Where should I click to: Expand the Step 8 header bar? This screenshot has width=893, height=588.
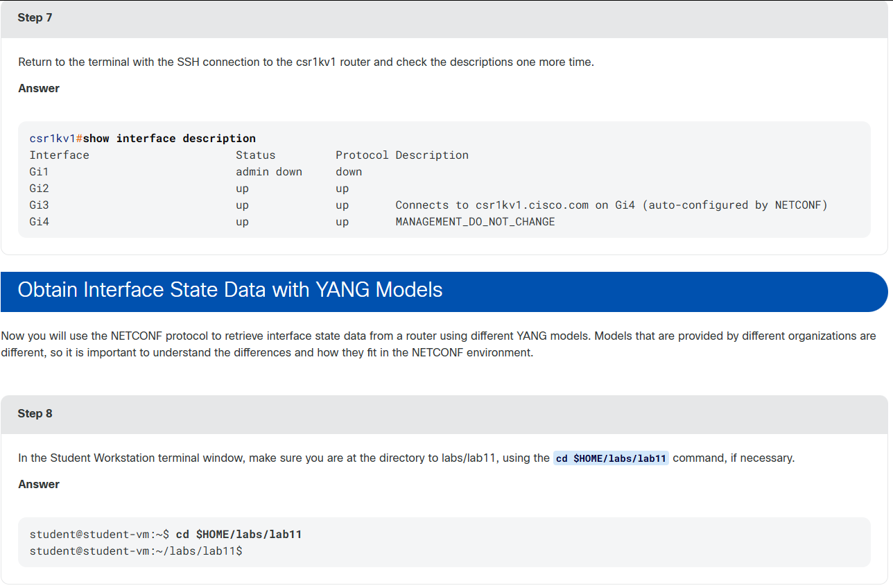point(444,414)
